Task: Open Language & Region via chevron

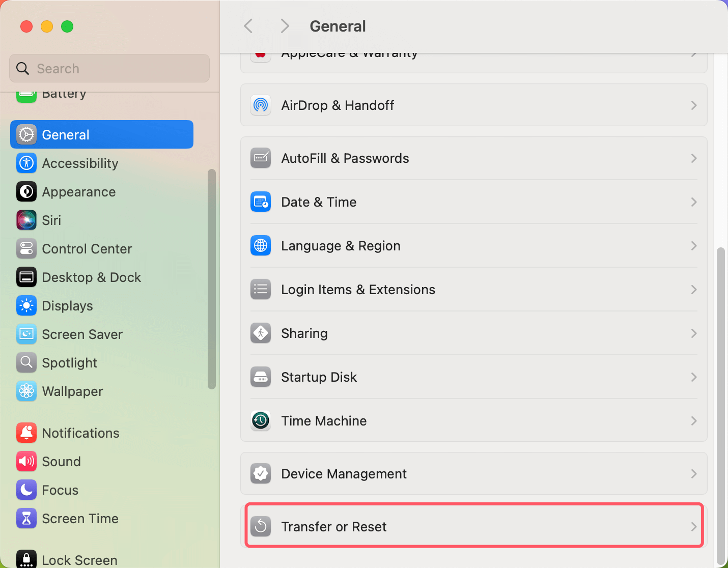Action: (x=693, y=246)
